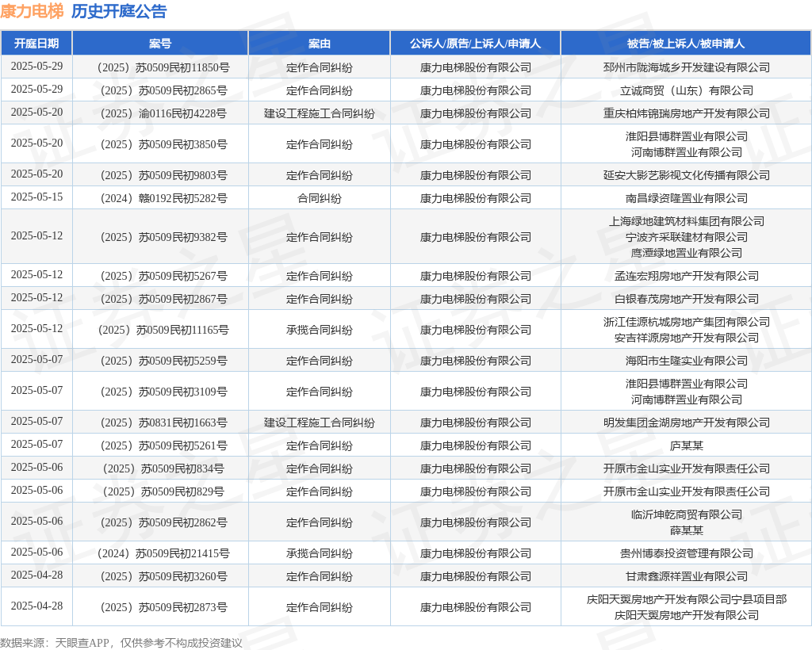Select the 被告/被上诉人/被申请人 column header
Viewport: 812px width, 650px height.
coord(686,44)
